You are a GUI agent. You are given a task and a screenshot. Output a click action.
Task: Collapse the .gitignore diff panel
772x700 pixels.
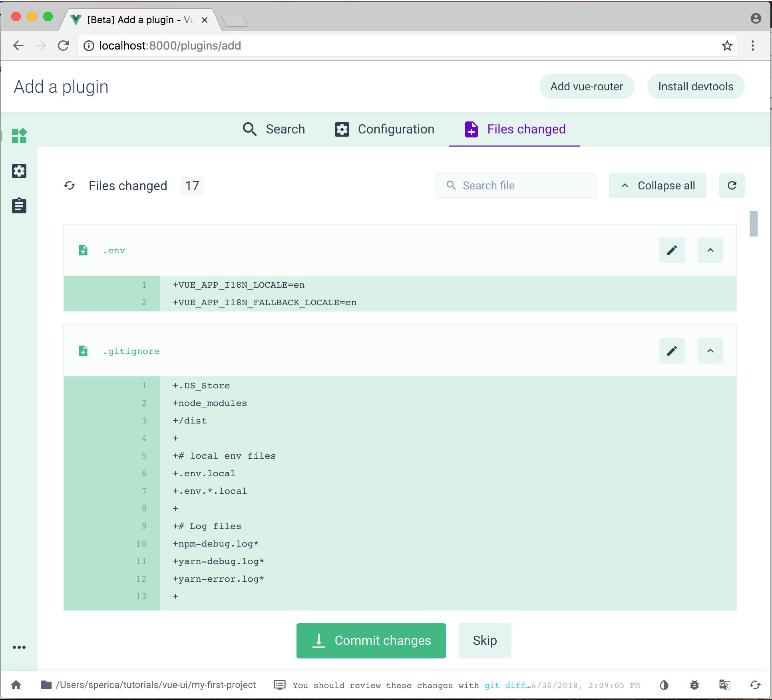pyautogui.click(x=710, y=351)
